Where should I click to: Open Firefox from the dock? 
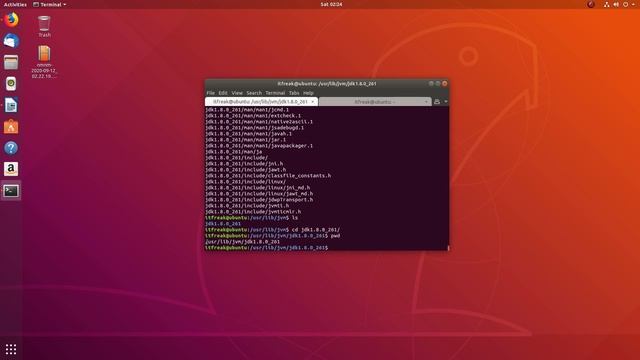click(x=11, y=20)
